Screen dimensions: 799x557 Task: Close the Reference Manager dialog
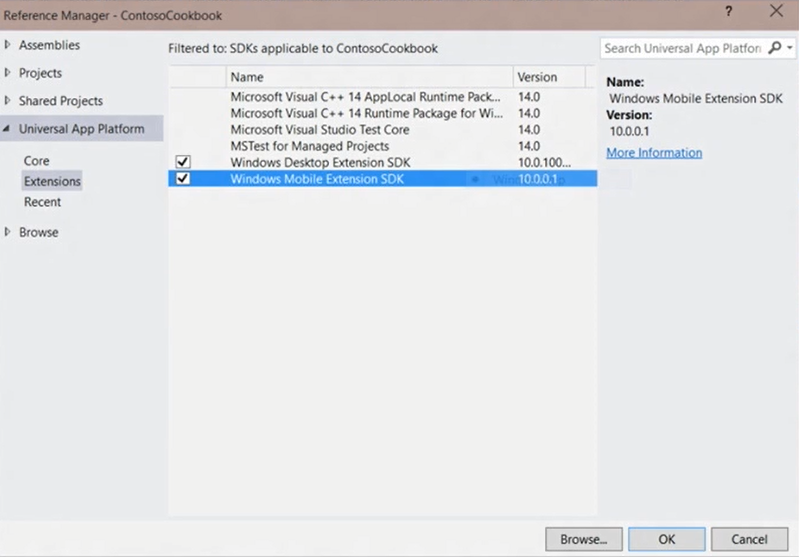(x=776, y=11)
